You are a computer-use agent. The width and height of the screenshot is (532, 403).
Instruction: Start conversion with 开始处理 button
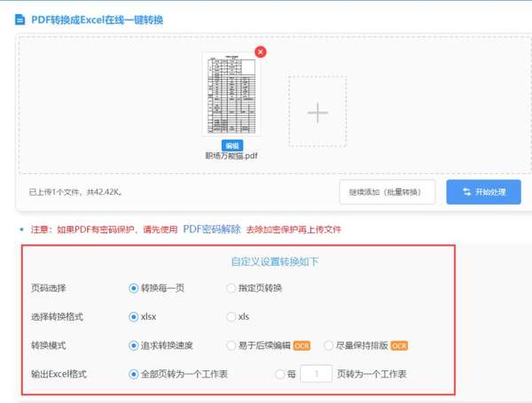pos(483,191)
